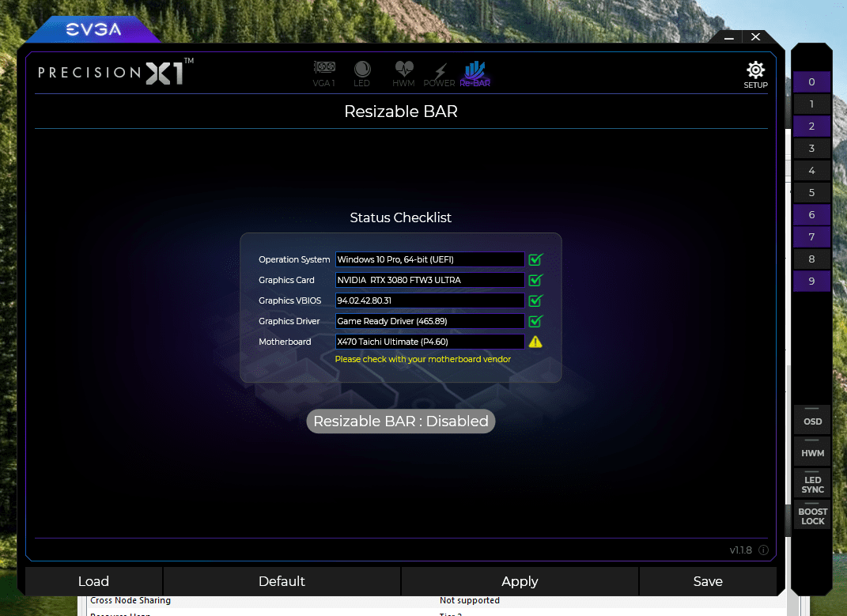Viewport: 847px width, 616px height.
Task: Open the HWM hardware monitor tab
Action: tap(403, 74)
